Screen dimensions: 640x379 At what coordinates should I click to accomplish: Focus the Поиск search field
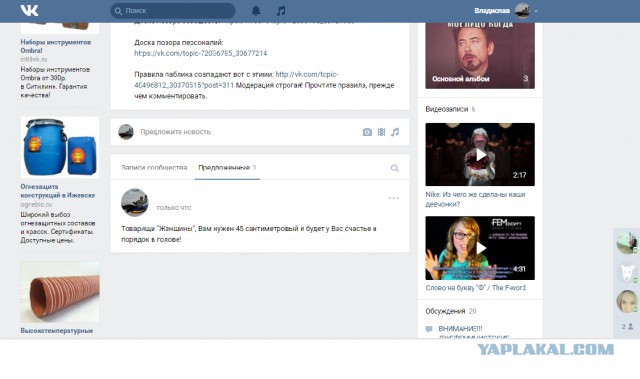[173, 11]
